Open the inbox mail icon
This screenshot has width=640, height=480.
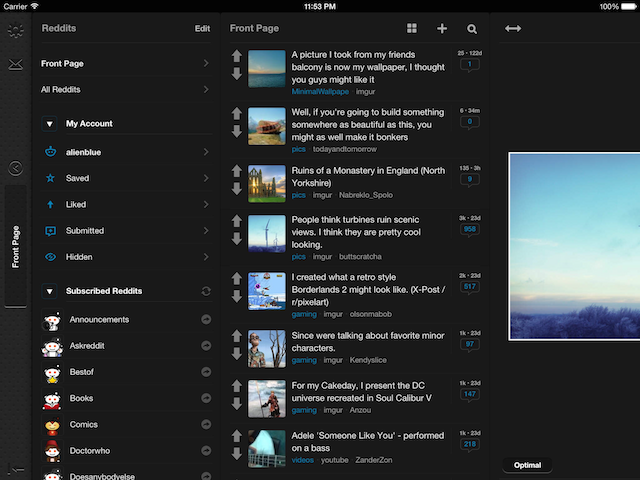15,66
